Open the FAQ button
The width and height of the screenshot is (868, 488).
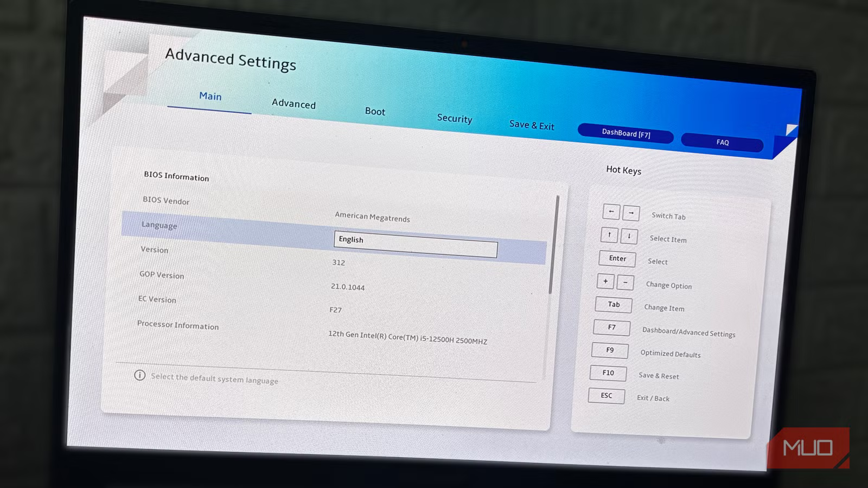click(722, 143)
